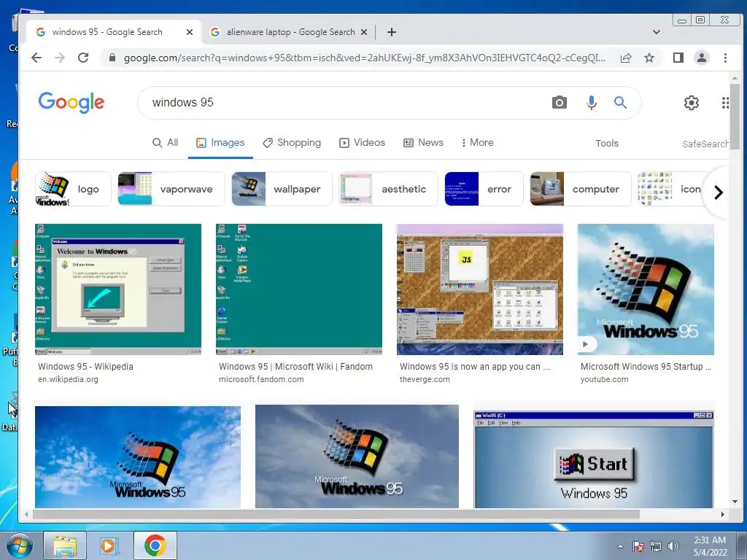Open the Tools filter options
747x560 pixels.
click(x=606, y=143)
